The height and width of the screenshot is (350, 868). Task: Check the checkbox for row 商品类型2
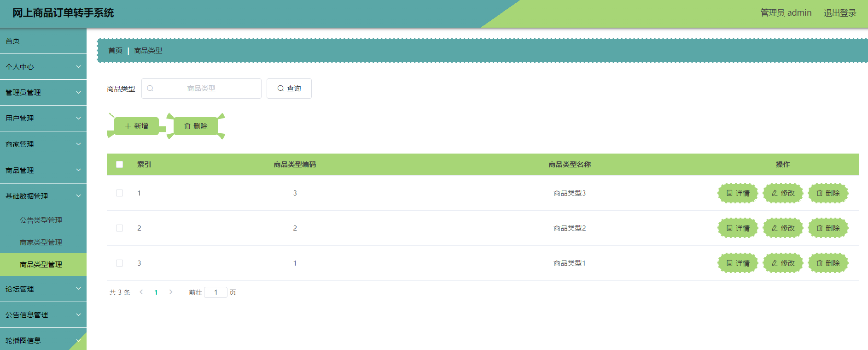pos(120,228)
